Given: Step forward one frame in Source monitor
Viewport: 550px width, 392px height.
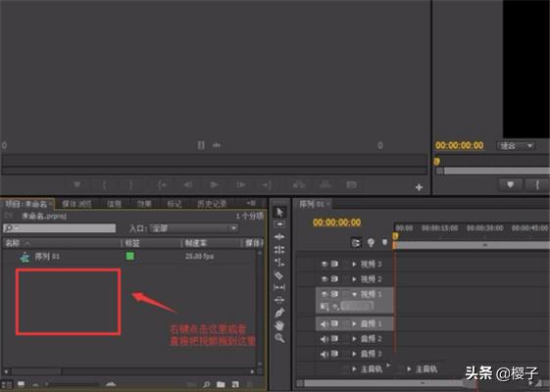Looking at the screenshot, I should [241, 184].
